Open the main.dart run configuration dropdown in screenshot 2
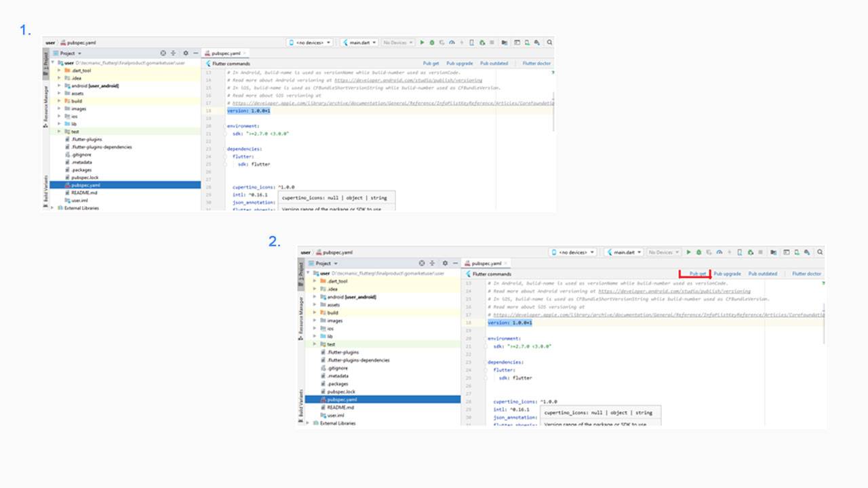The width and height of the screenshot is (868, 488). pyautogui.click(x=623, y=252)
